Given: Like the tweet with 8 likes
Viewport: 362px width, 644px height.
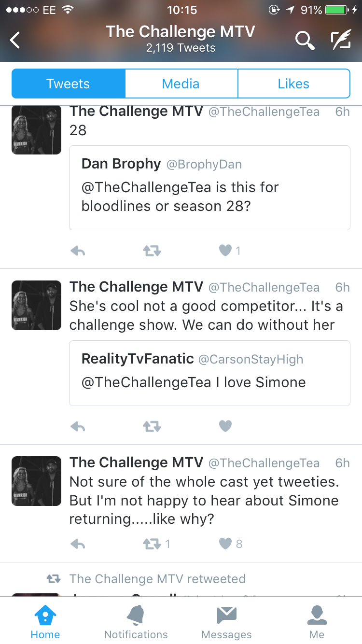Looking at the screenshot, I should 225,544.
